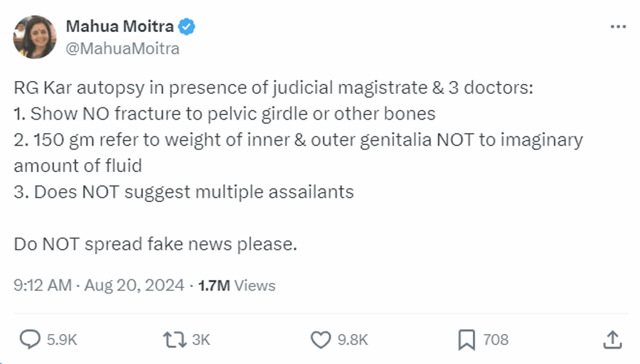This screenshot has height=364, width=640.
Task: Click the 9:12 AM · Aug 20, 2024 timestamp
Action: [x=99, y=286]
